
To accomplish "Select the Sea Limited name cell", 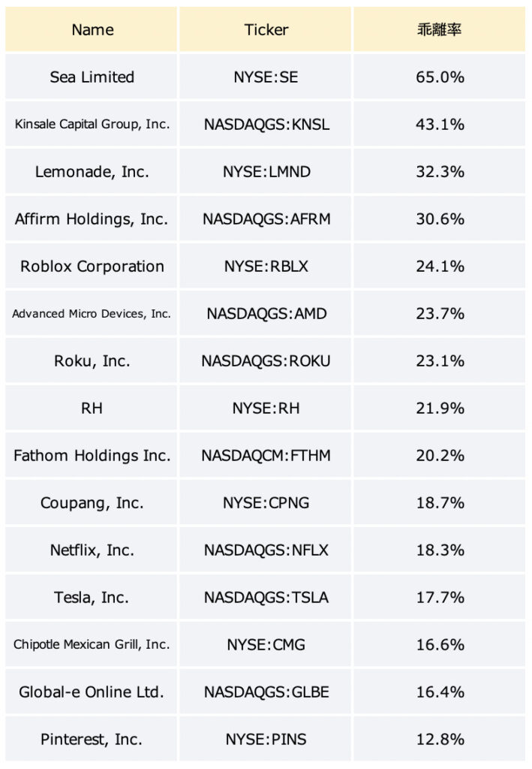I will (92, 77).
